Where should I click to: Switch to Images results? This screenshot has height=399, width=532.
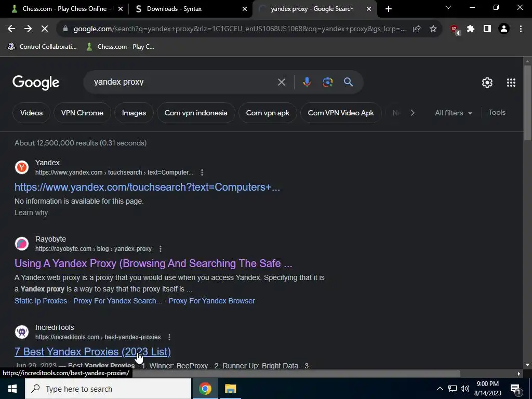[134, 113]
